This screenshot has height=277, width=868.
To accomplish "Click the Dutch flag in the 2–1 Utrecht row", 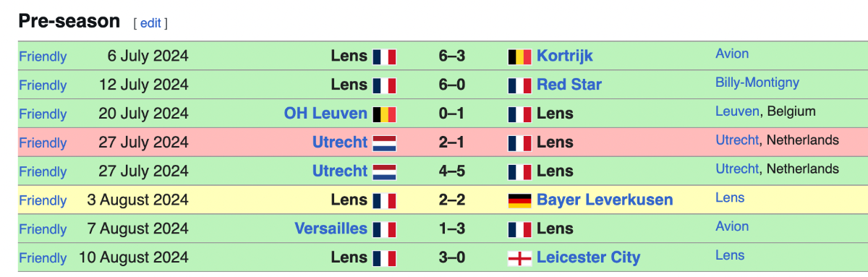I will pyautogui.click(x=385, y=143).
